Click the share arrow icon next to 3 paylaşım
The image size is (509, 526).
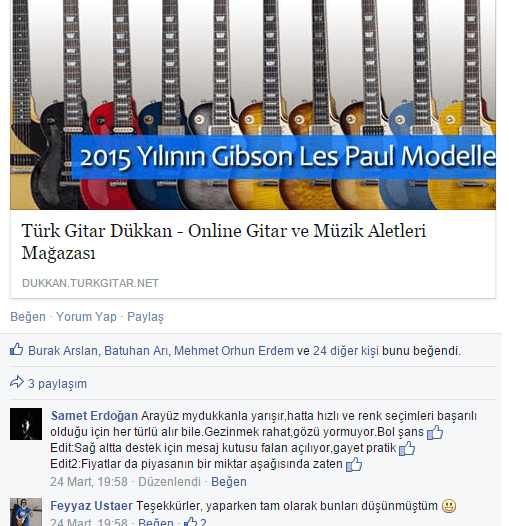17,382
